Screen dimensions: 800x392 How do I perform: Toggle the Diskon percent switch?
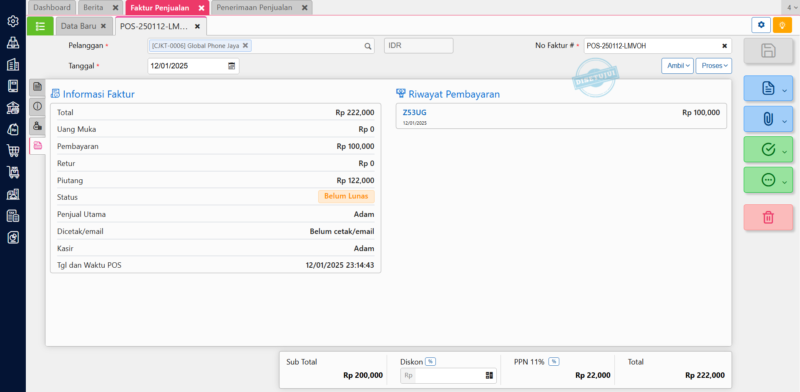click(x=431, y=362)
